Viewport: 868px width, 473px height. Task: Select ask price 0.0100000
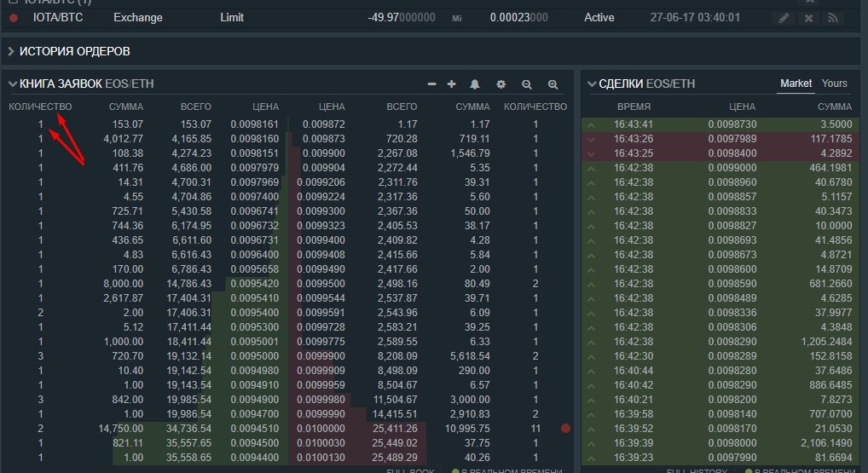(x=321, y=429)
